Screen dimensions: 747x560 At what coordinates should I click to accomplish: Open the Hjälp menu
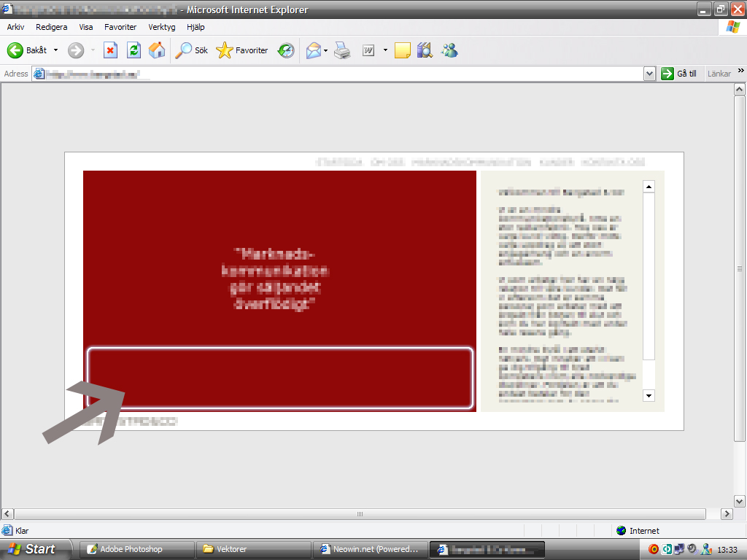pos(196,27)
